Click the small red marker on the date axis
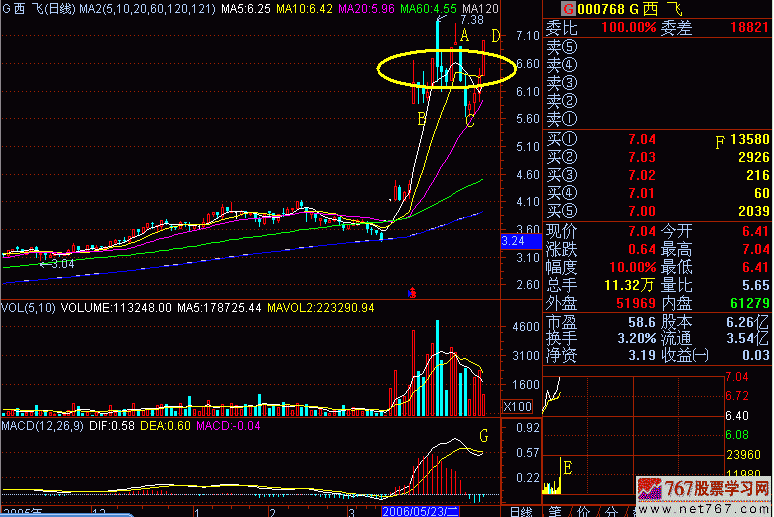Viewport: 774px width, 517px height. [412, 293]
